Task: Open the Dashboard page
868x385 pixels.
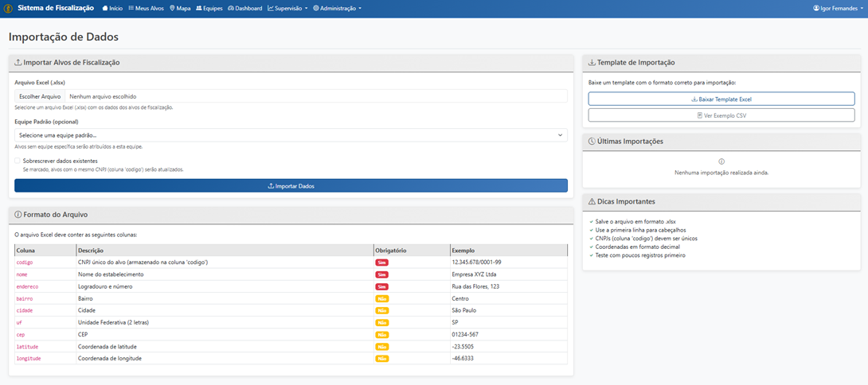Action: tap(244, 8)
